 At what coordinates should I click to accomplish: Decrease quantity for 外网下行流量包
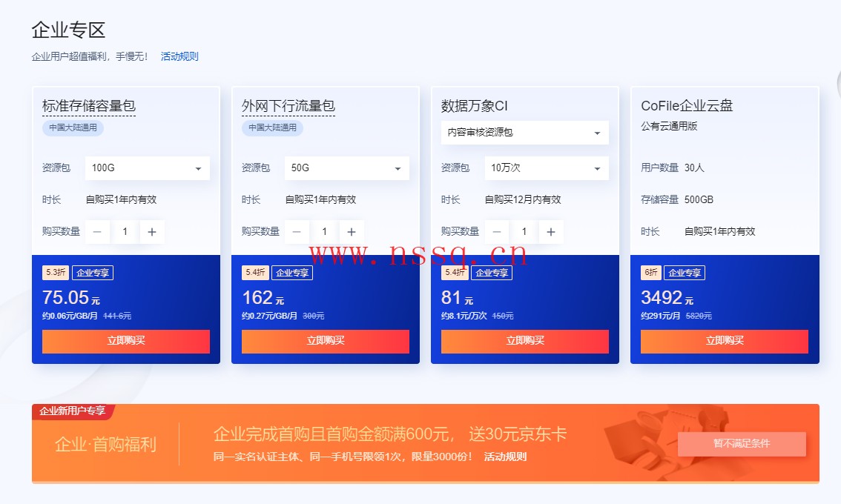297,232
